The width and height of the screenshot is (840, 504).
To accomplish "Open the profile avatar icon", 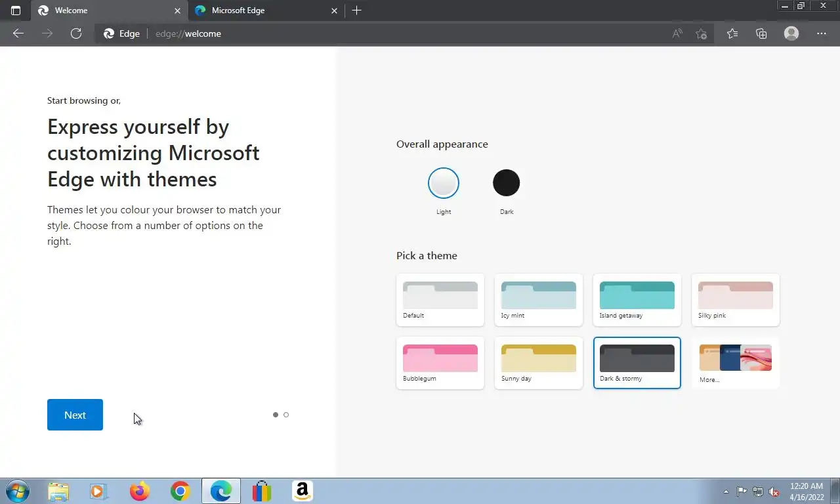I will 791,33.
